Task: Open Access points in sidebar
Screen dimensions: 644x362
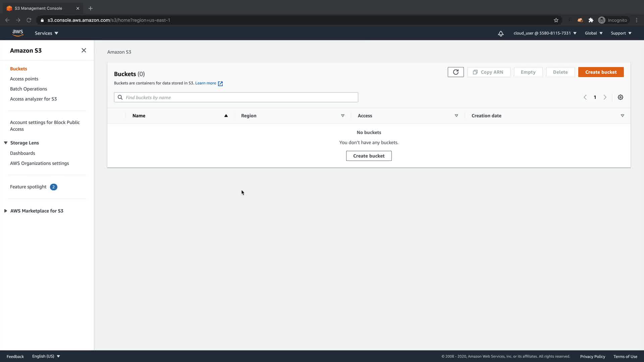Action: tap(24, 79)
